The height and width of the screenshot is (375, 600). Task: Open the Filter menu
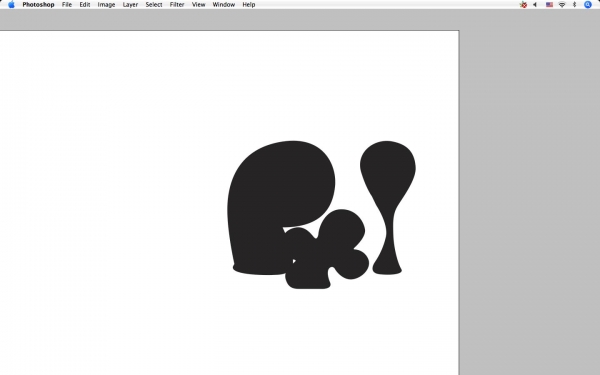point(177,5)
